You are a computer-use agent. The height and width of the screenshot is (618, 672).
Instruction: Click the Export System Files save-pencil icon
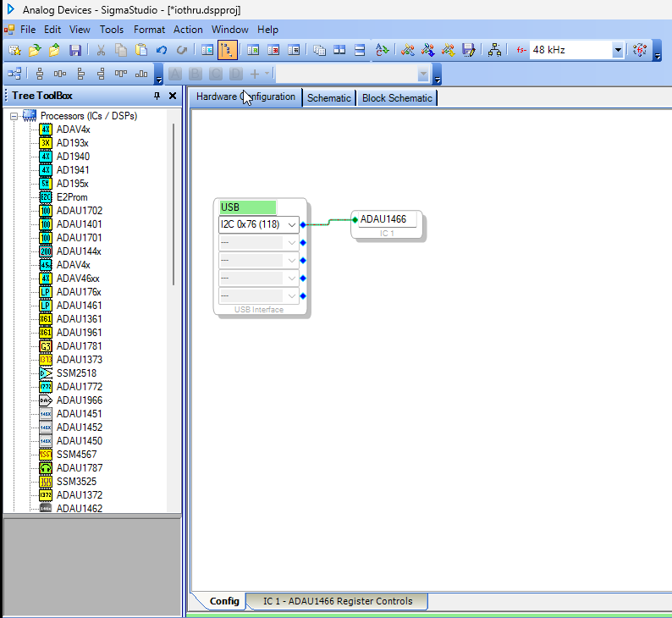coord(468,50)
